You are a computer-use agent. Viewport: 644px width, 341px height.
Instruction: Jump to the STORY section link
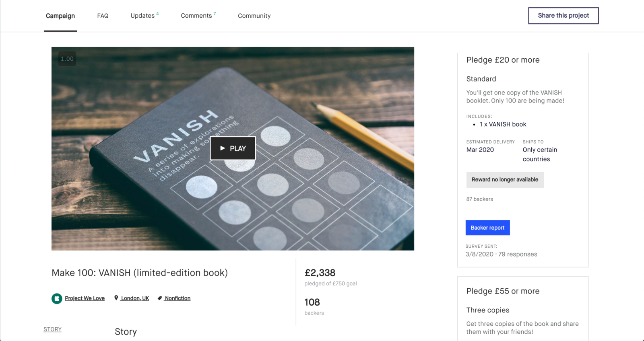coord(53,329)
